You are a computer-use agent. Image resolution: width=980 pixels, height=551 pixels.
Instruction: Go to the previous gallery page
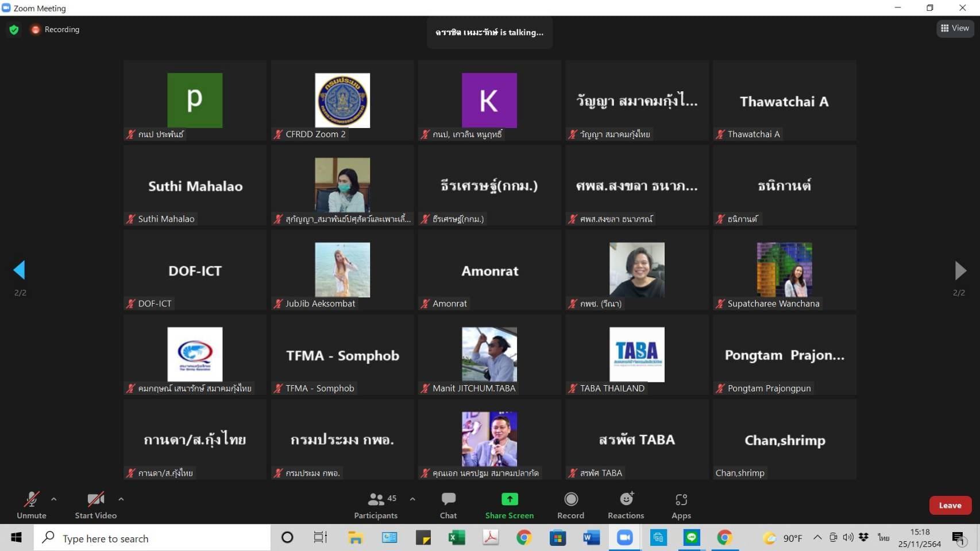(20, 270)
